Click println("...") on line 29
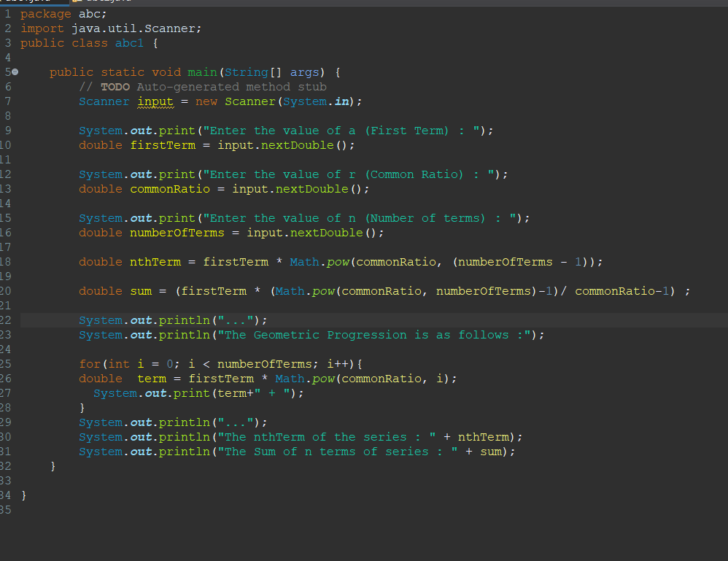This screenshot has width=728, height=561. pos(173,422)
